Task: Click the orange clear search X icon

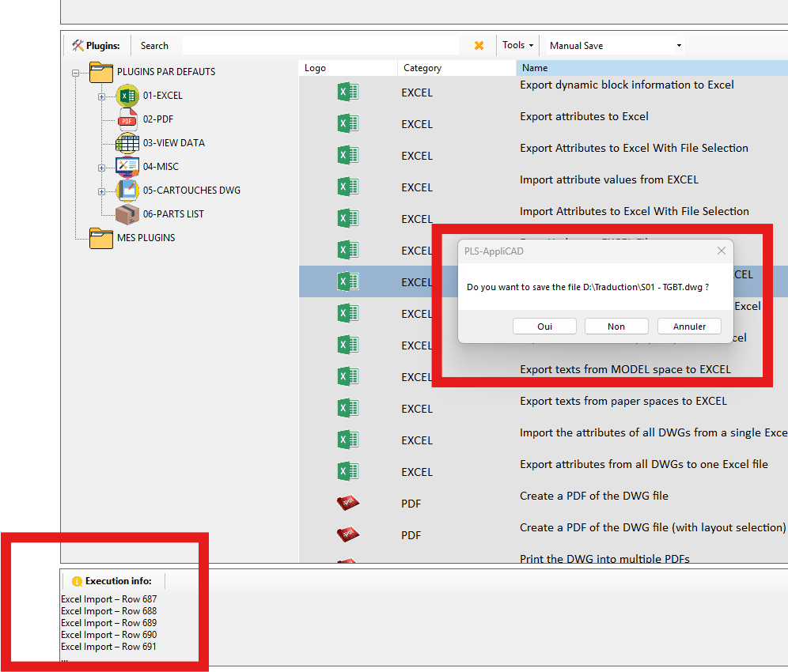Action: (479, 46)
